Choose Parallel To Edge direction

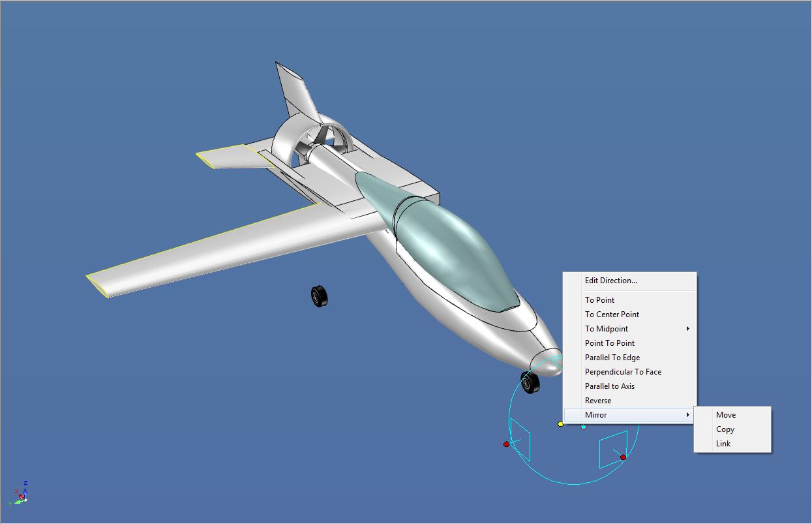pyautogui.click(x=612, y=357)
